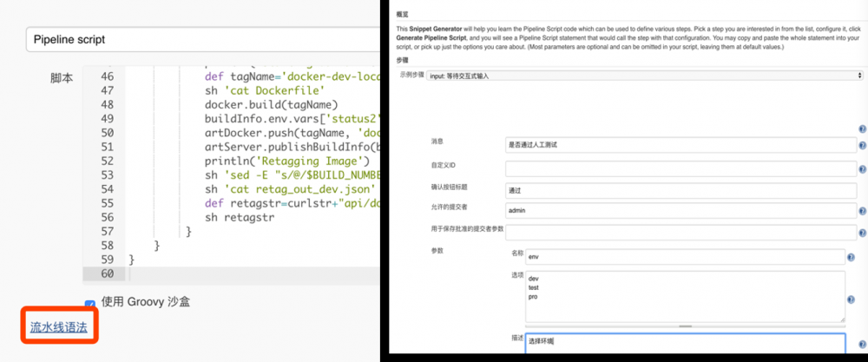
Task: Click the empty 用于保存批准的提交者参数 input
Action: (x=681, y=233)
